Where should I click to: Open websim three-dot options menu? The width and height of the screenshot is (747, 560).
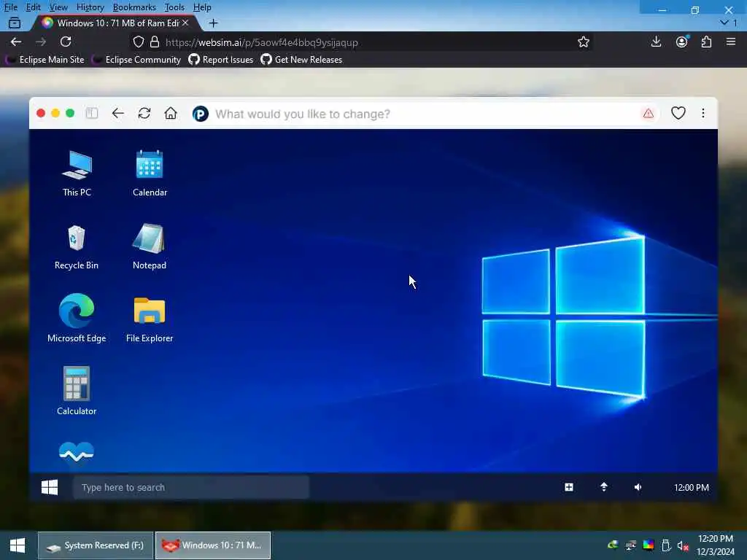tap(703, 113)
